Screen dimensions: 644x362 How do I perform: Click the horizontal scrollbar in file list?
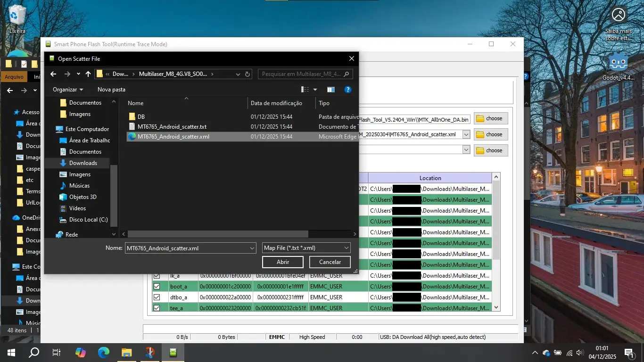(x=218, y=234)
